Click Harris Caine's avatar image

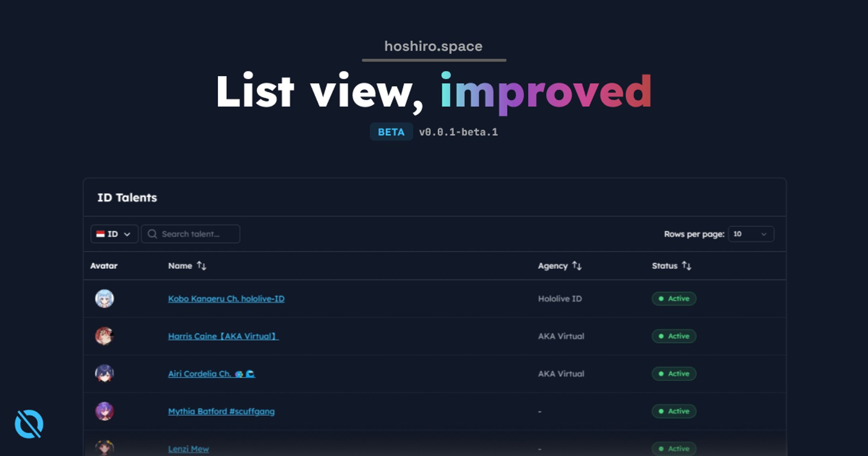coord(105,336)
